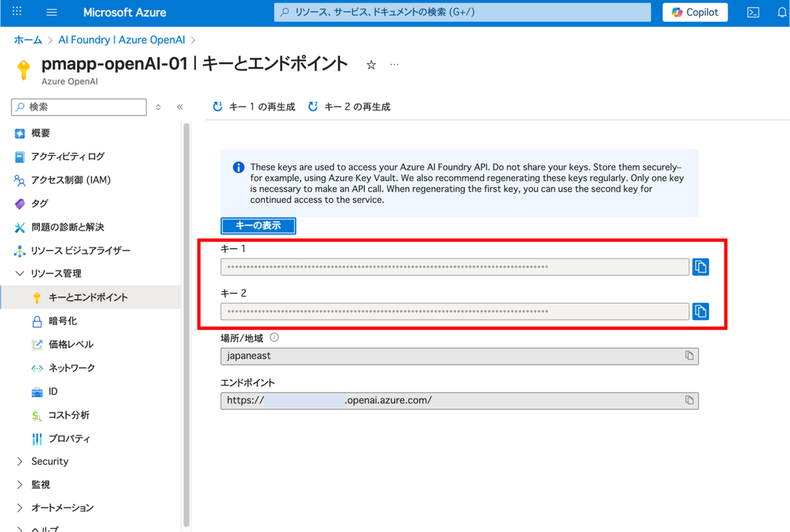Click the cost analysis dollar icon
The image size is (790, 532).
click(x=37, y=416)
